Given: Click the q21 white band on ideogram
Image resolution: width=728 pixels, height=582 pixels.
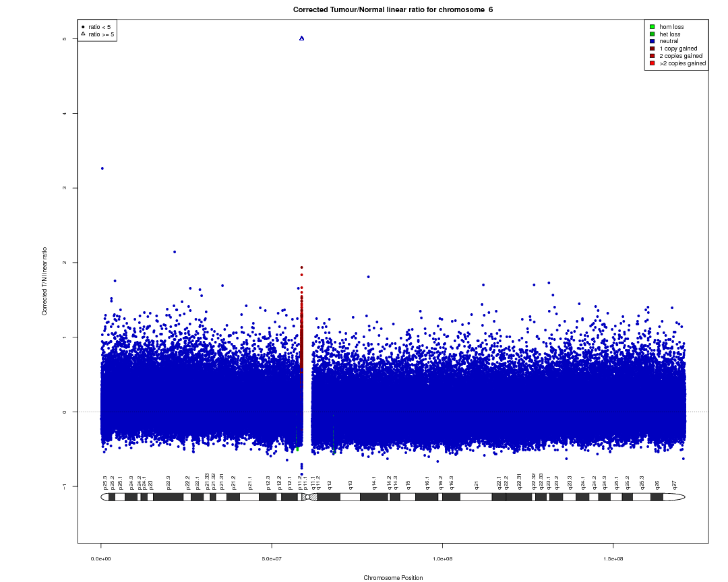Looking at the screenshot, I should point(476,497).
